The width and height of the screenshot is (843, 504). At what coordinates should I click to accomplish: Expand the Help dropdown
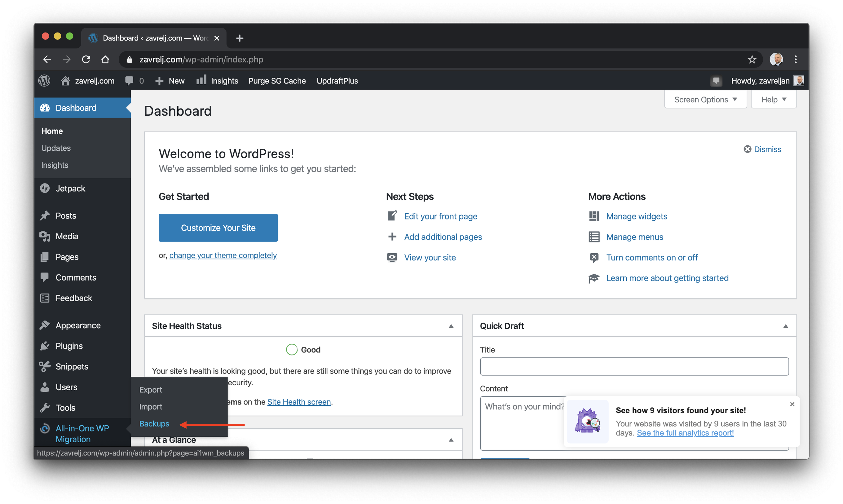pos(774,99)
